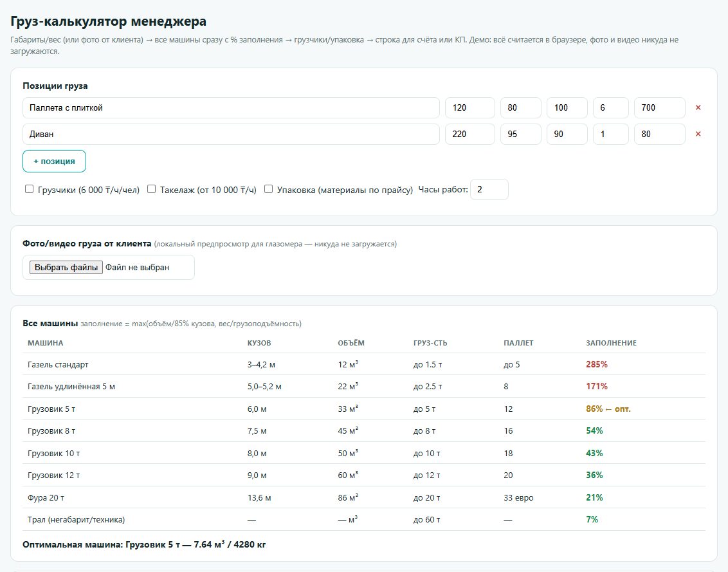Click the ГРУЗ-СТЬ column header
This screenshot has height=572, width=728.
(430, 344)
